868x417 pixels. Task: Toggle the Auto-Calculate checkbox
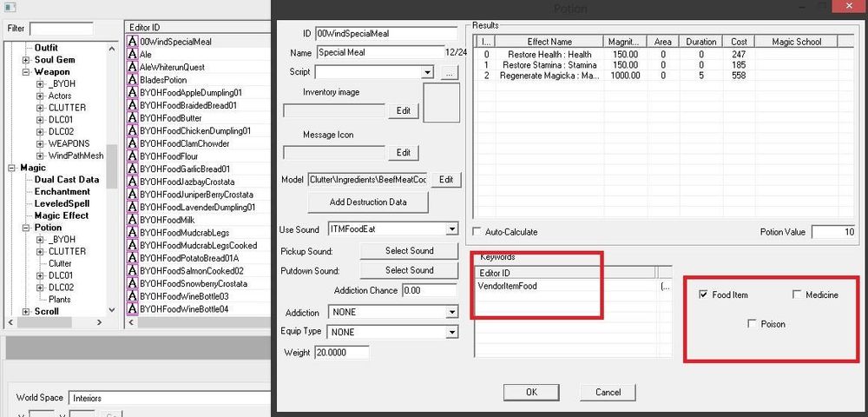[477, 231]
